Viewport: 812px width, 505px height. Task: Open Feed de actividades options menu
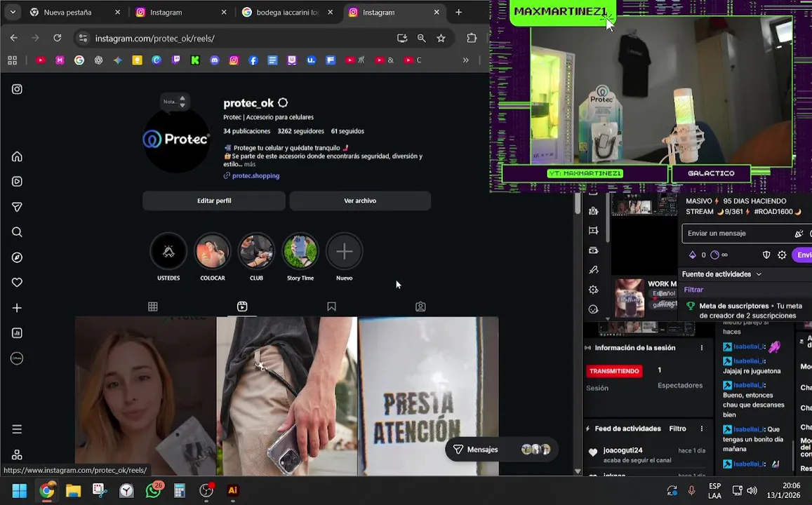pos(702,429)
